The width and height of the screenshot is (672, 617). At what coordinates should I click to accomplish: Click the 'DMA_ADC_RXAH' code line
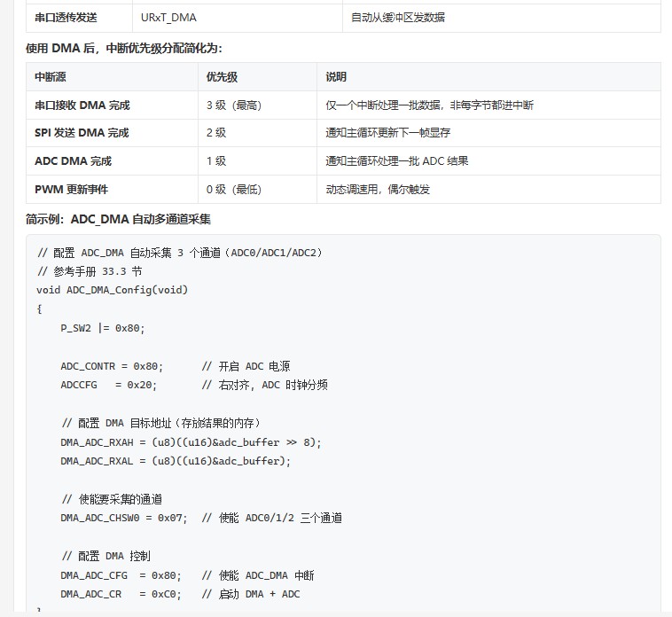191,442
